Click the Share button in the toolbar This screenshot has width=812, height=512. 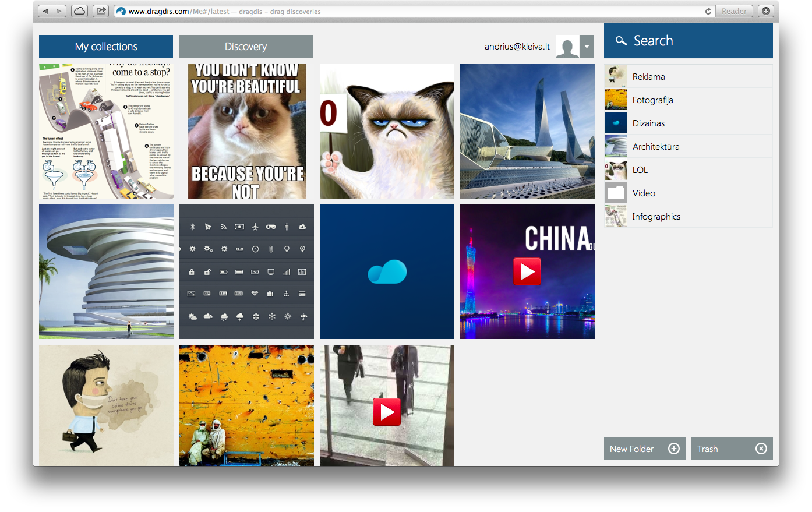pyautogui.click(x=101, y=11)
